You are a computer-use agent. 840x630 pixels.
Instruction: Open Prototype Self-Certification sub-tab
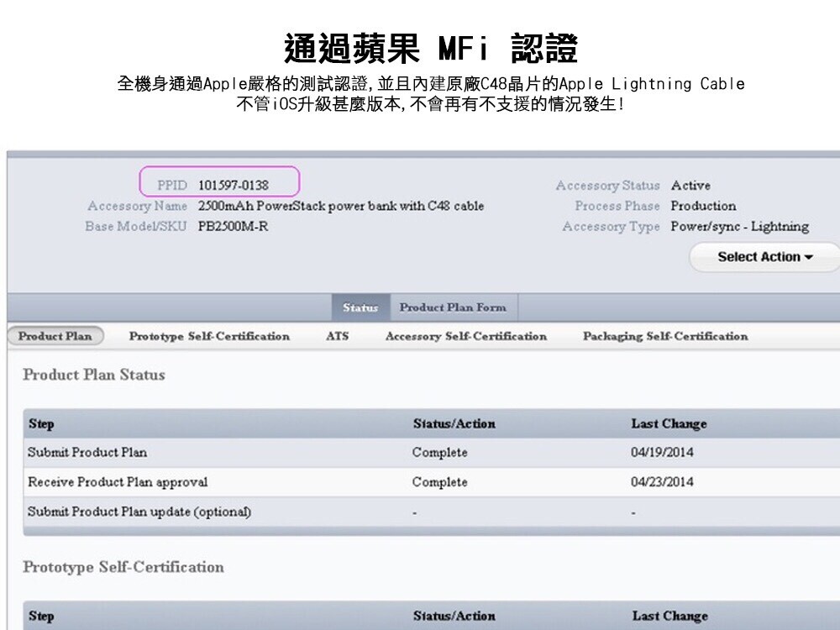pos(209,337)
